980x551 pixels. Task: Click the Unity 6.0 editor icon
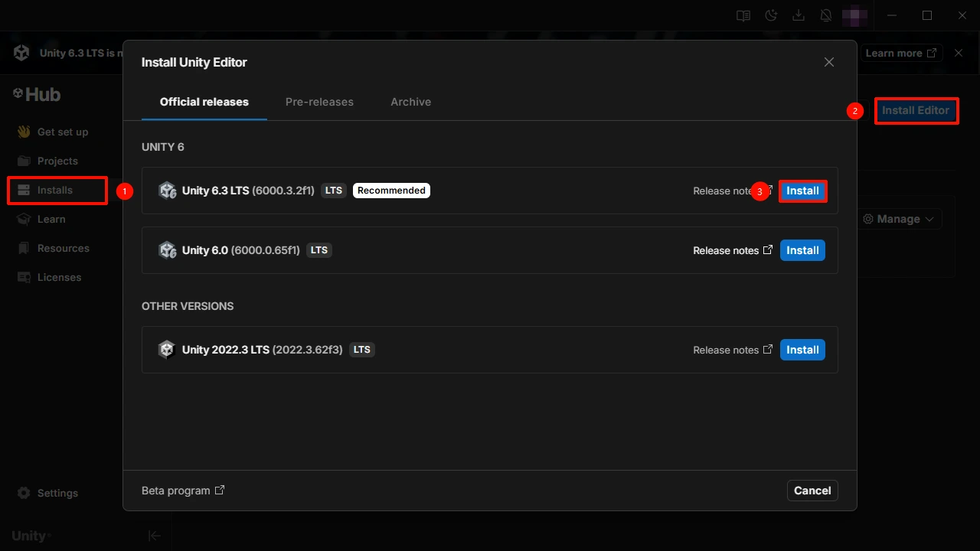pyautogui.click(x=167, y=250)
